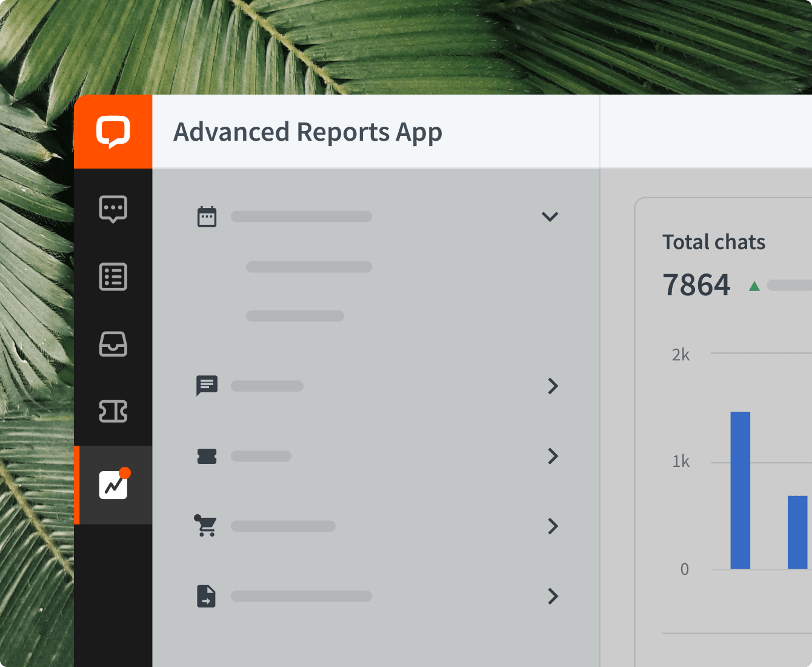Screen dimensions: 812x667
Task: Click the 2k axis label
Action: [x=681, y=355]
